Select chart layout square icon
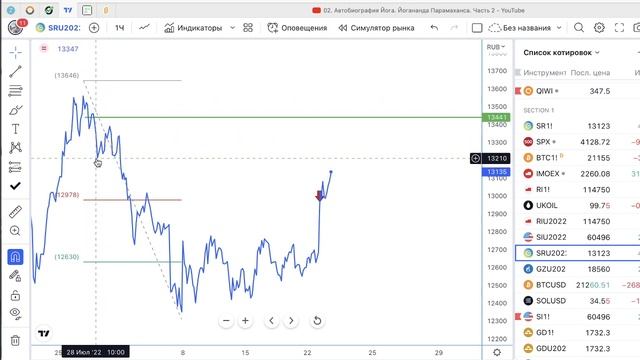 tap(477, 28)
